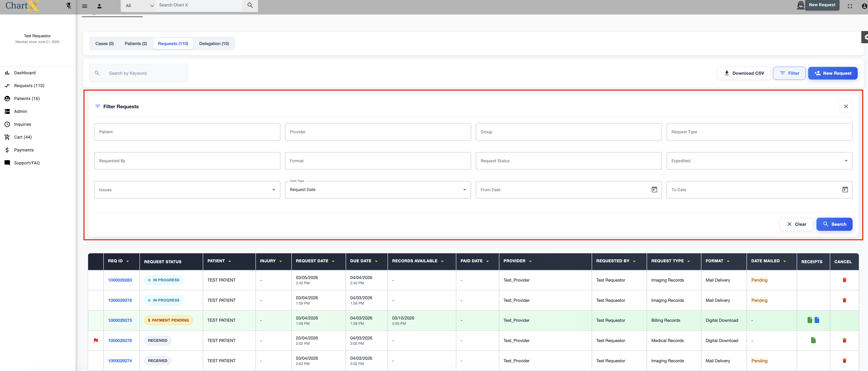The width and height of the screenshot is (868, 371).
Task: Click the pin icon beside the ChartX logo
Action: (69, 6)
